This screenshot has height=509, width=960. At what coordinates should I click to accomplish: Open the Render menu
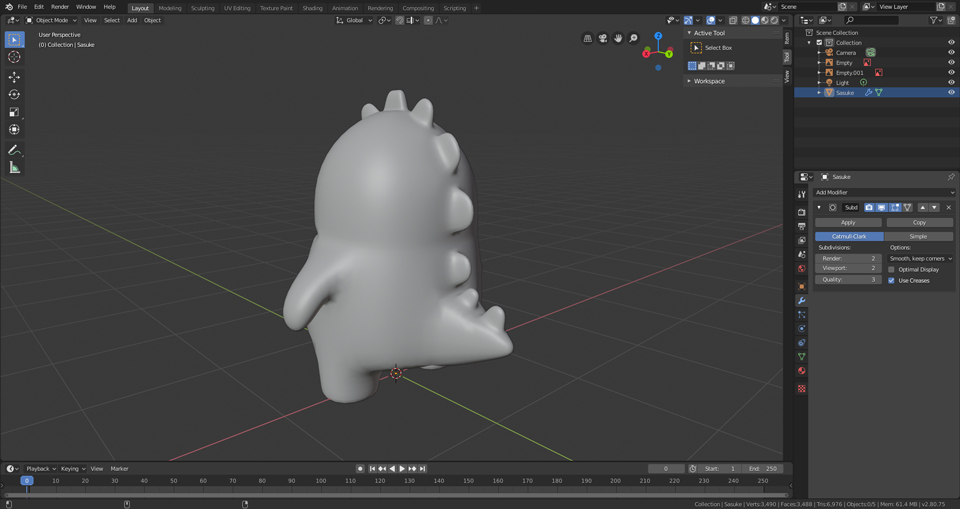pyautogui.click(x=60, y=7)
